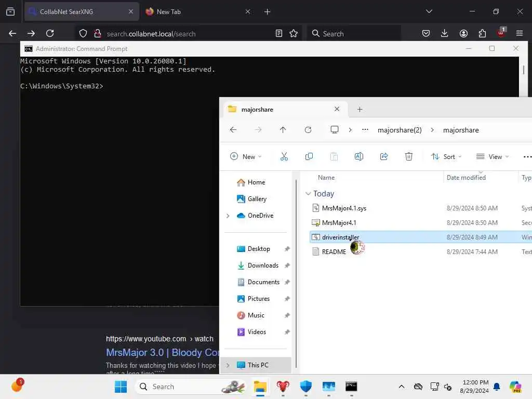Close the majorshare Explorer tab
The height and width of the screenshot is (399, 532).
pos(337,109)
